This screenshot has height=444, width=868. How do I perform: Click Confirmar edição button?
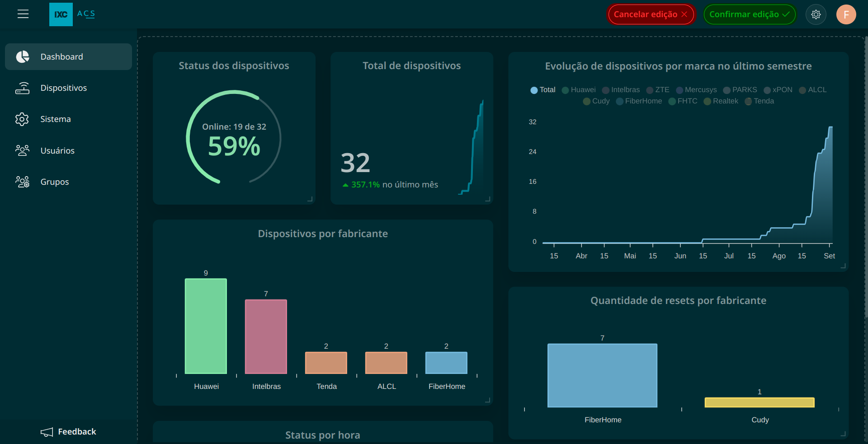(750, 14)
